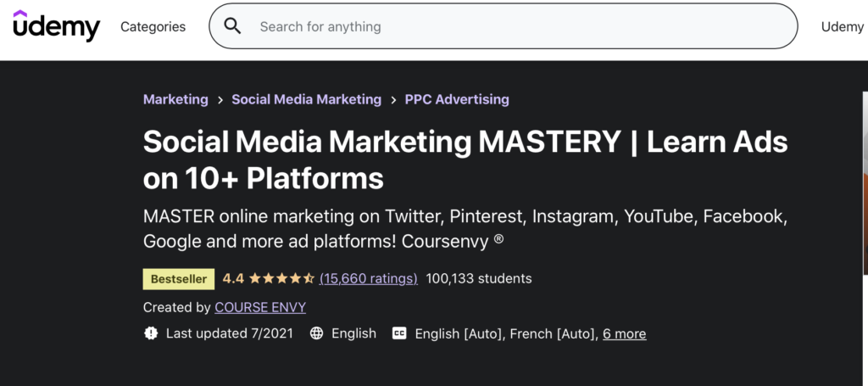Click the globe language icon
Image resolution: width=868 pixels, height=386 pixels.
click(317, 333)
